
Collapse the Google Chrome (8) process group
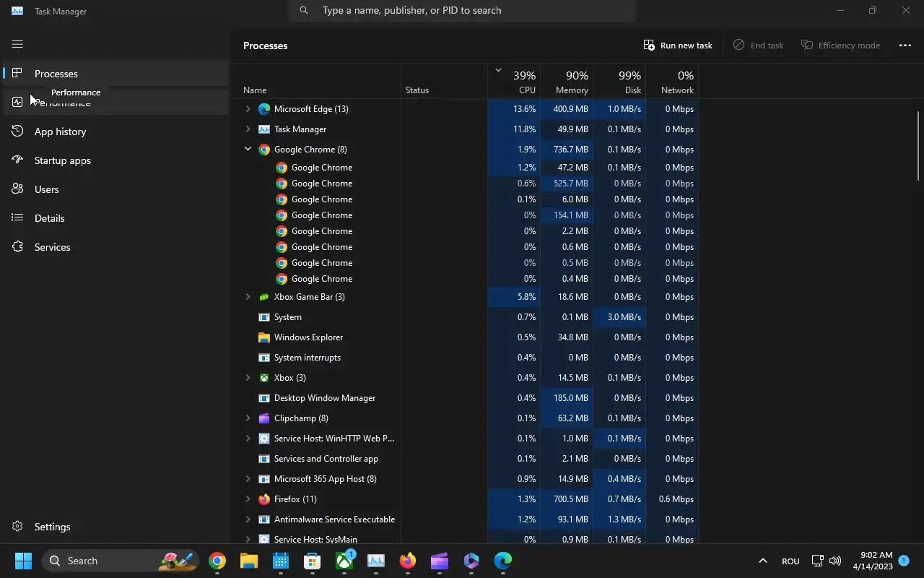pyautogui.click(x=248, y=150)
